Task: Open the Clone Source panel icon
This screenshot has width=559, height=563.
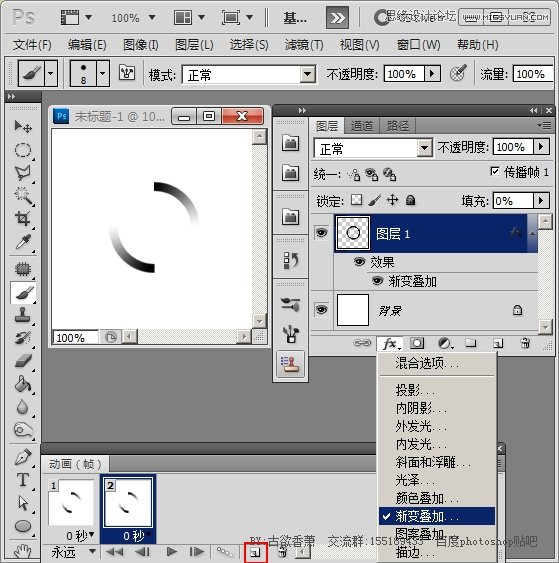Action: pyautogui.click(x=290, y=364)
